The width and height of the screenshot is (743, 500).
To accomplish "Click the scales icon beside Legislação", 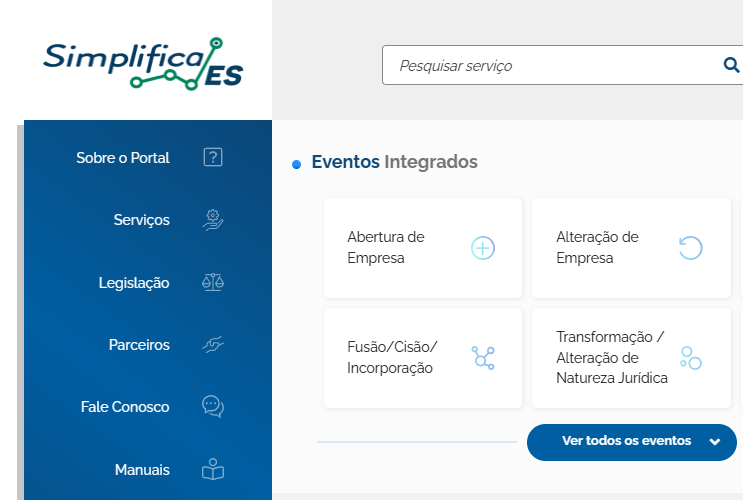I will (213, 282).
